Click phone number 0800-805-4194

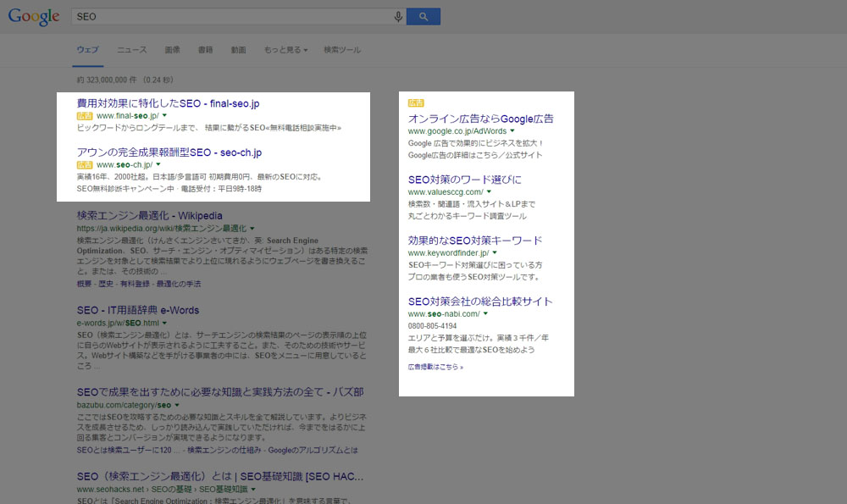(x=432, y=326)
